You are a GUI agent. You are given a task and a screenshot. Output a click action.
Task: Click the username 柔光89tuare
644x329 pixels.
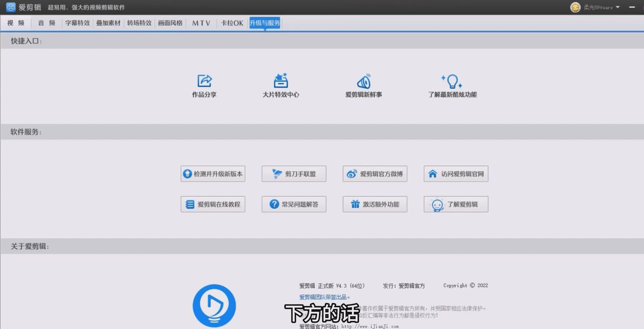(x=598, y=7)
